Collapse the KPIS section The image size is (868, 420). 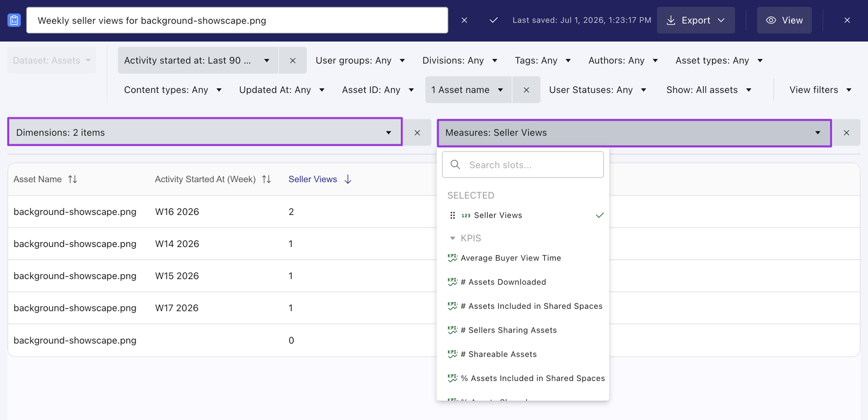click(452, 238)
